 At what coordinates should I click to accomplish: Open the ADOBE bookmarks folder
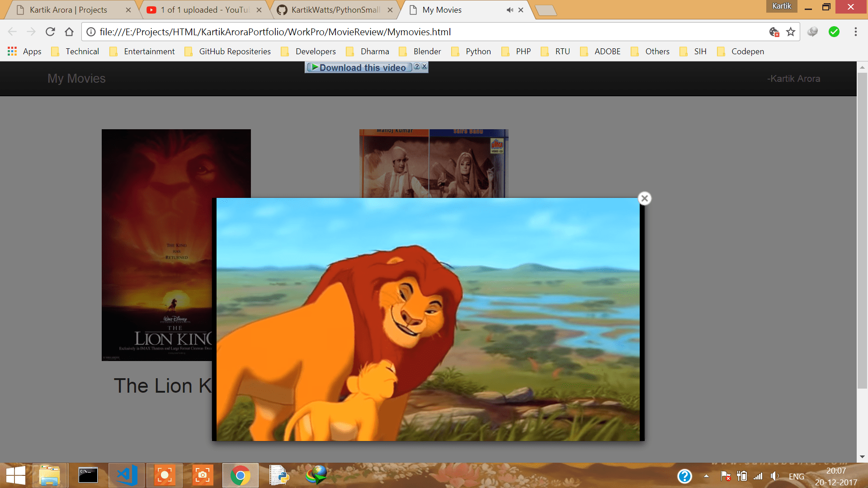(600, 51)
